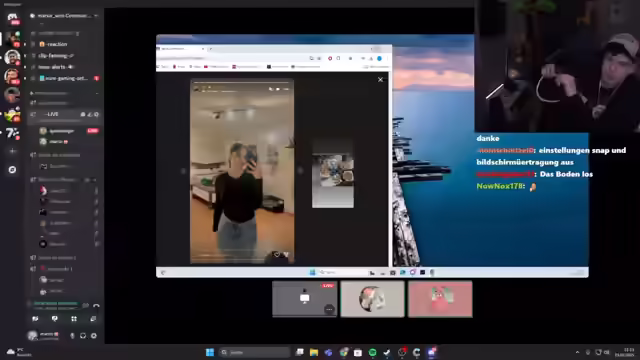
Task: Open Steam from the taskbar
Action: (387, 352)
